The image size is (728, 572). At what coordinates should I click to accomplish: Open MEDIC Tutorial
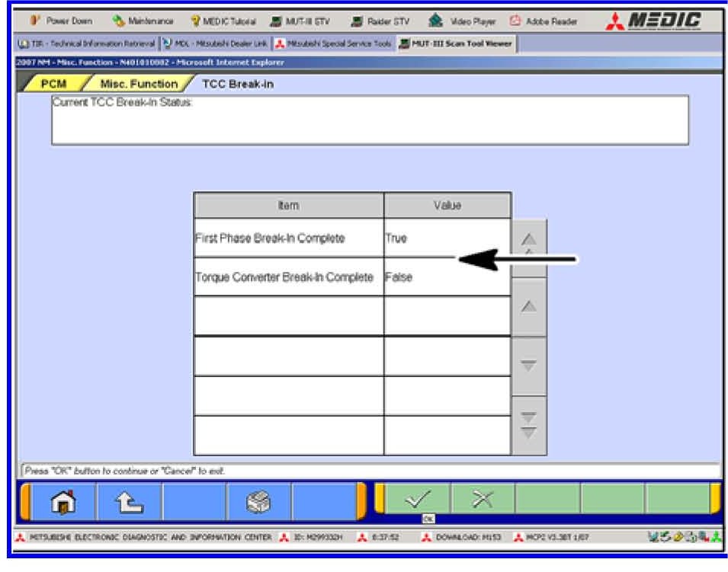(223, 21)
